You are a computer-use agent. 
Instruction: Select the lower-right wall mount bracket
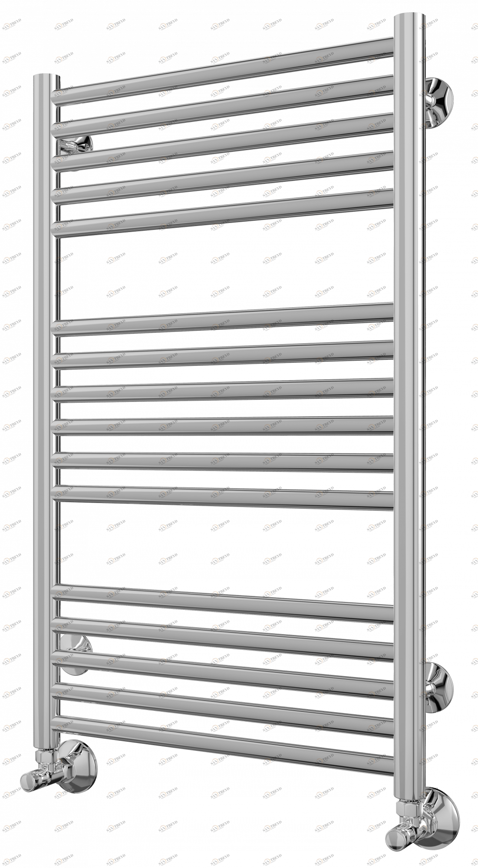438,687
